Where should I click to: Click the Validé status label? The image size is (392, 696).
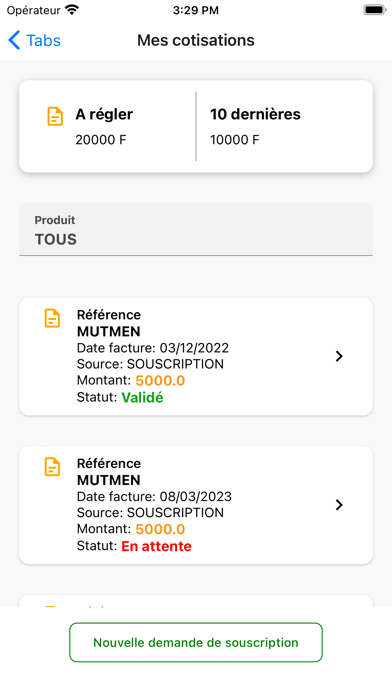(142, 398)
